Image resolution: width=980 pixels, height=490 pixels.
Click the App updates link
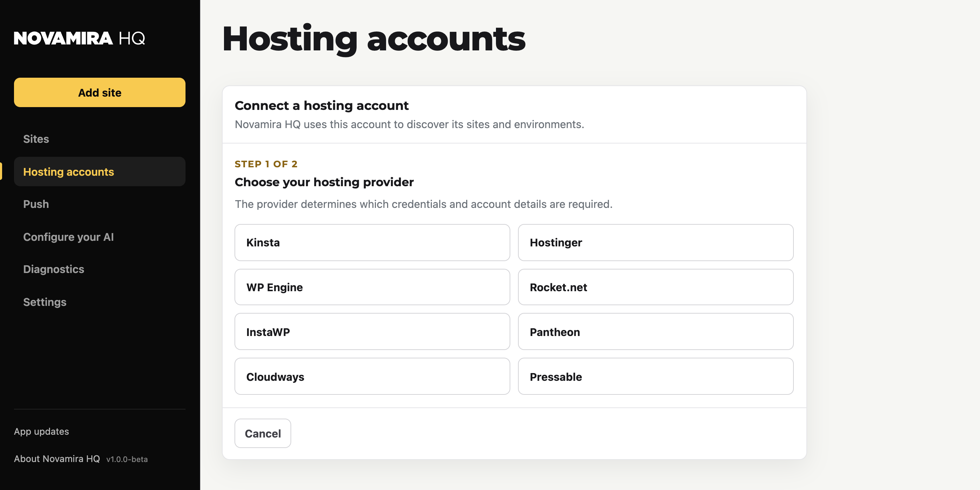point(41,432)
